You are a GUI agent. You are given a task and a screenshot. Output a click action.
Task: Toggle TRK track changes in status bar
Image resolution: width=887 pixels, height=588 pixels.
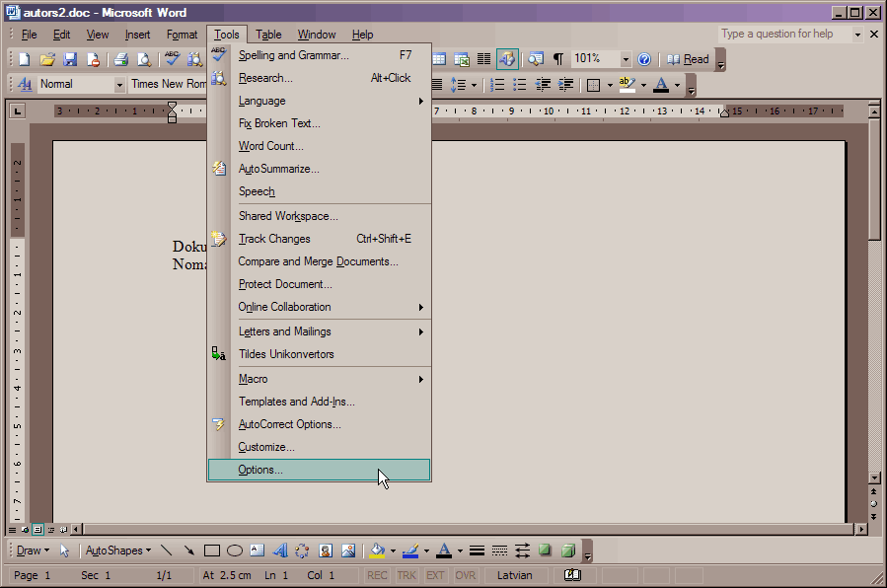tap(407, 575)
